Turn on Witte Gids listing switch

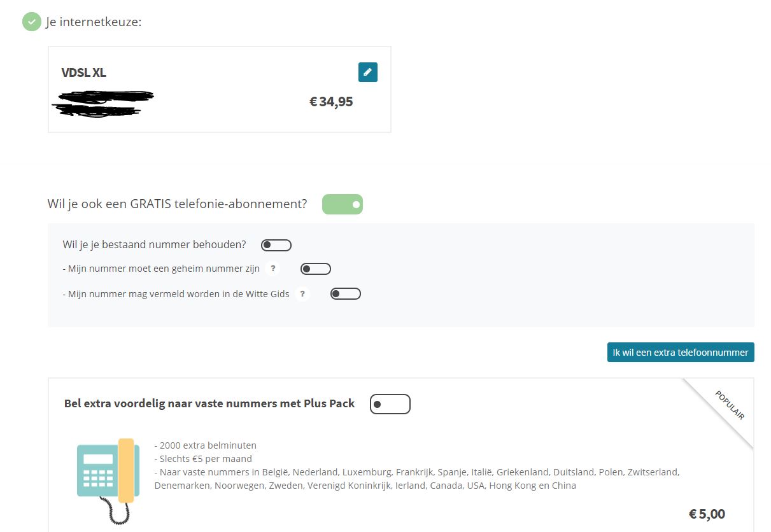click(346, 294)
